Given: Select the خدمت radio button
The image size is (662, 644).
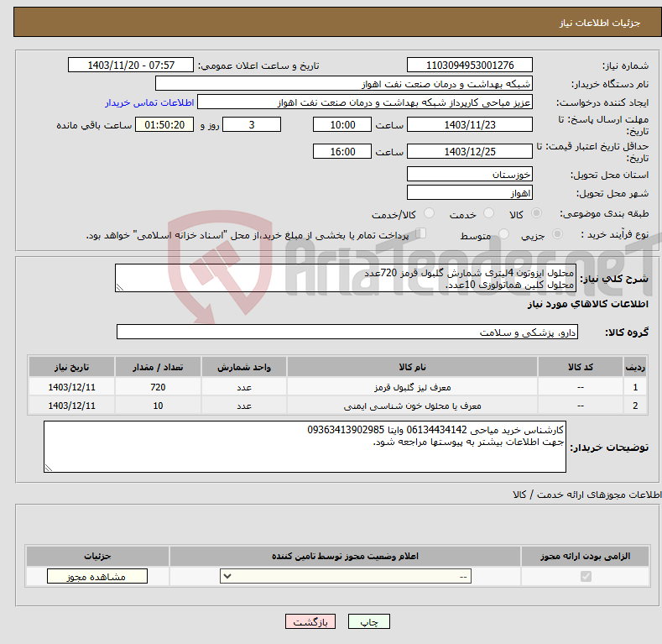Looking at the screenshot, I should pyautogui.click(x=488, y=213).
